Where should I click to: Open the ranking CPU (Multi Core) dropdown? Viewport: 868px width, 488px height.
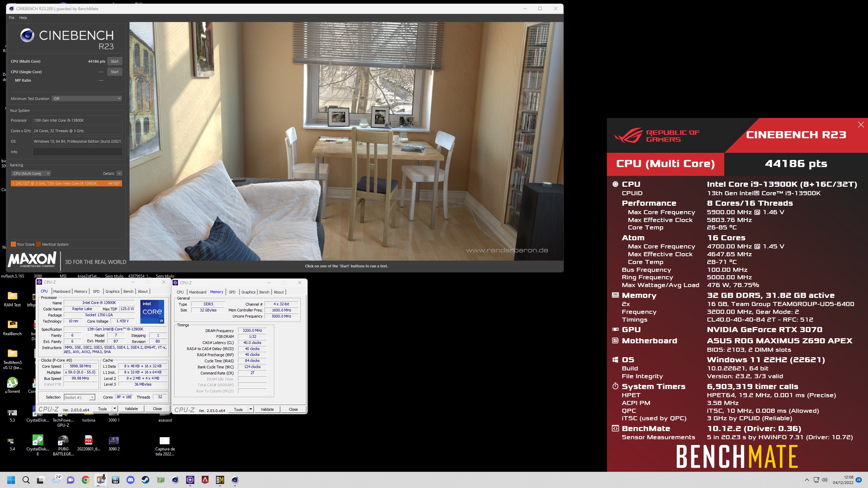point(31,174)
